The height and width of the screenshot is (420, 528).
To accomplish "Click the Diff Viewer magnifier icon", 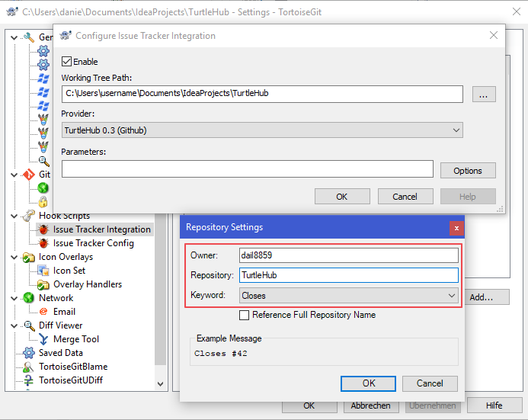I will 29,325.
